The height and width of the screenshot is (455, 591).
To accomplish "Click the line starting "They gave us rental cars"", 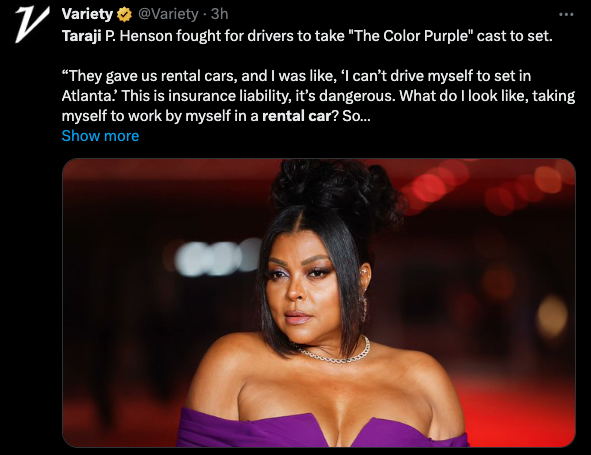I will pyautogui.click(x=297, y=76).
